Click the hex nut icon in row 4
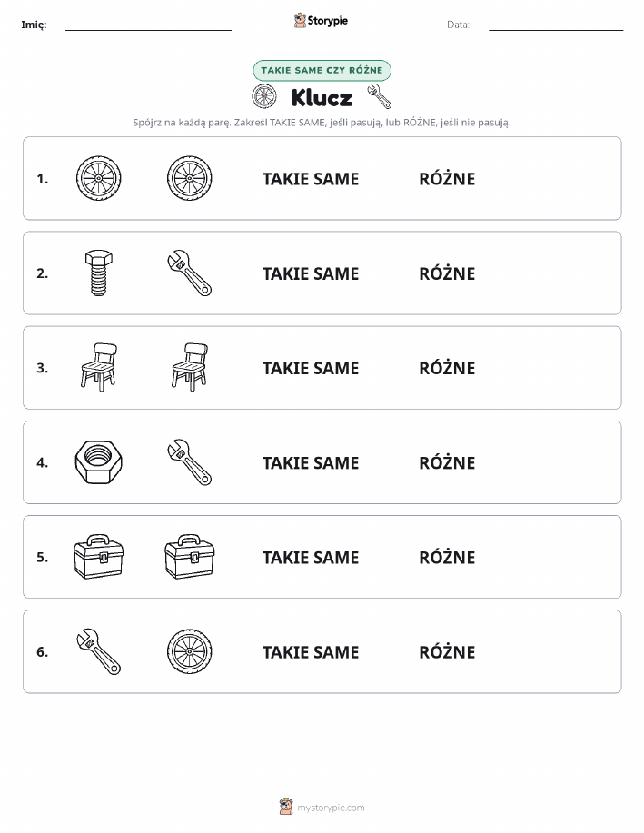644x833 pixels. [x=98, y=462]
